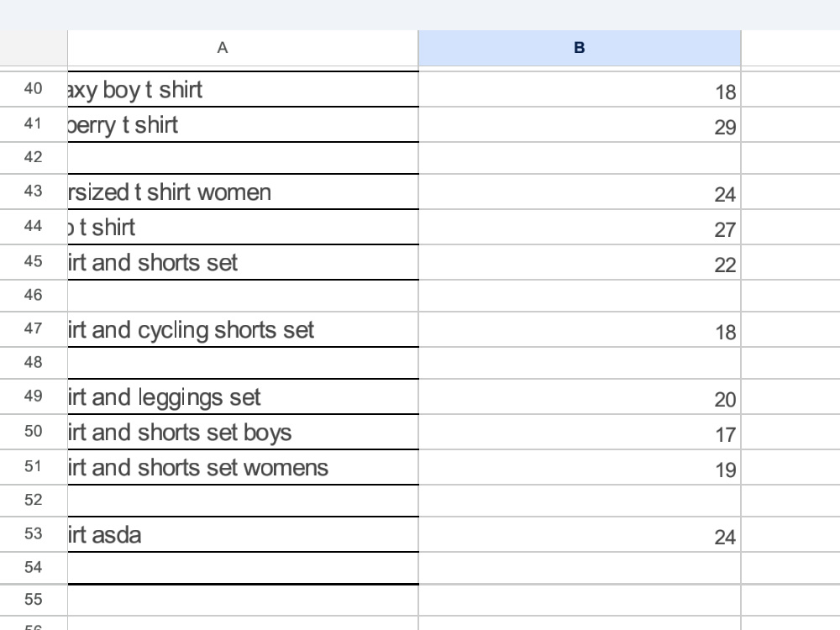
Task: Select row 53 header
Action: click(34, 534)
